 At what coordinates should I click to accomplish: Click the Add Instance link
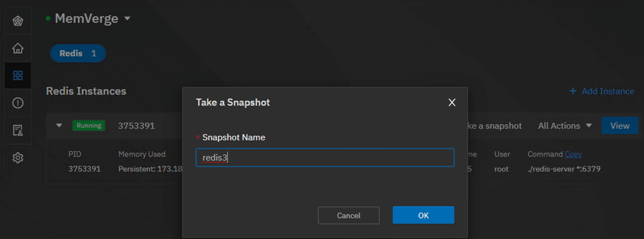coord(602,91)
